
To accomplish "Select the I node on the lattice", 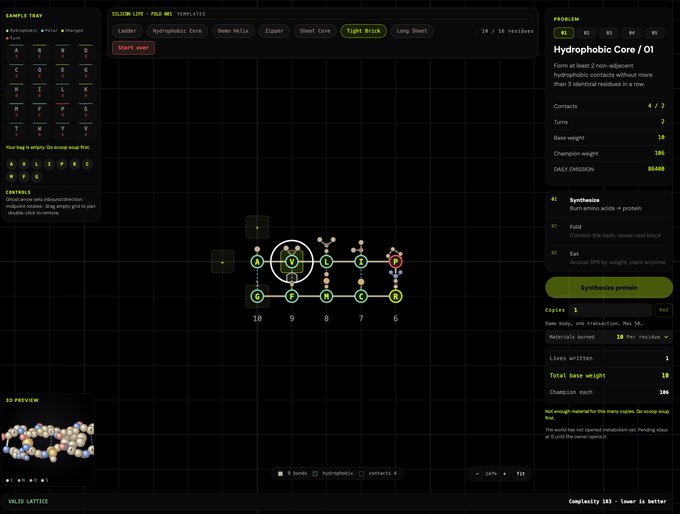I will pyautogui.click(x=361, y=262).
